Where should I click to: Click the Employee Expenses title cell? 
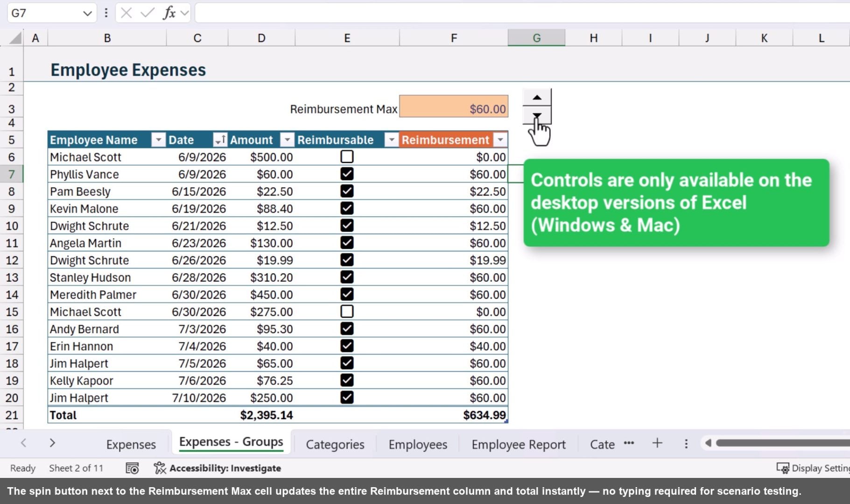click(128, 70)
